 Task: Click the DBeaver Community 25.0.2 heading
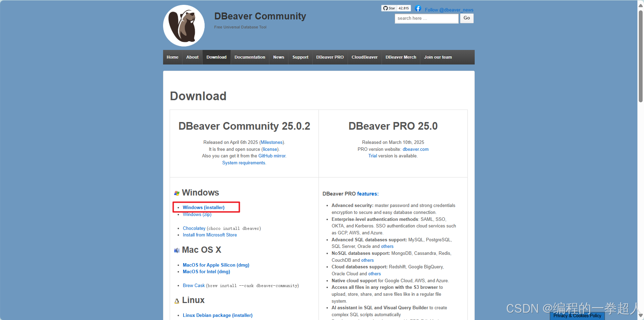(244, 126)
